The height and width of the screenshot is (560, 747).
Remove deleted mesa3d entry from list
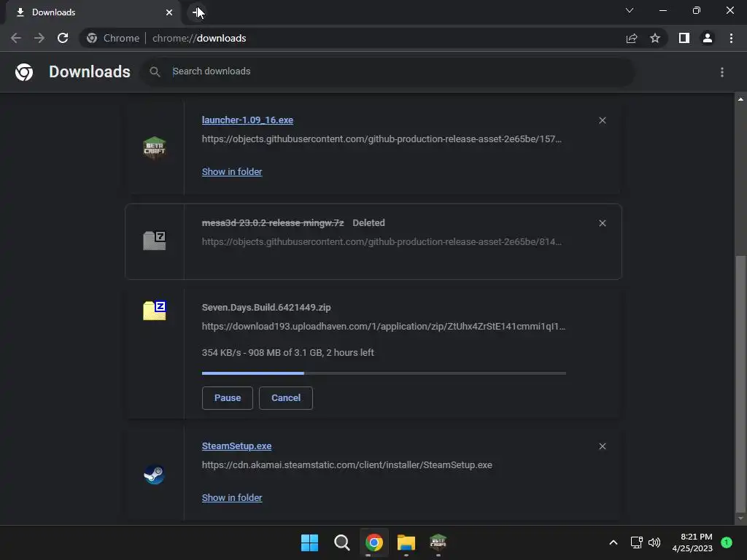[x=602, y=223]
